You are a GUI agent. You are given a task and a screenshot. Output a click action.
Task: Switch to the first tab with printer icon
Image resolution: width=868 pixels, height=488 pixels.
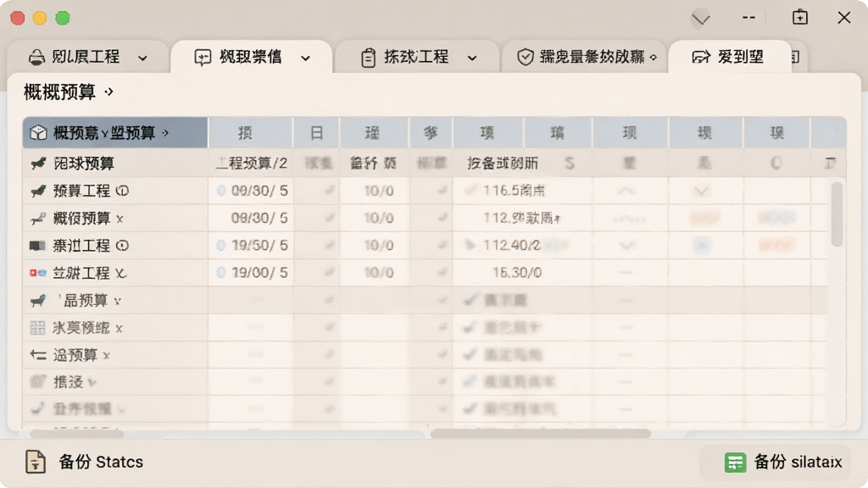pos(88,57)
